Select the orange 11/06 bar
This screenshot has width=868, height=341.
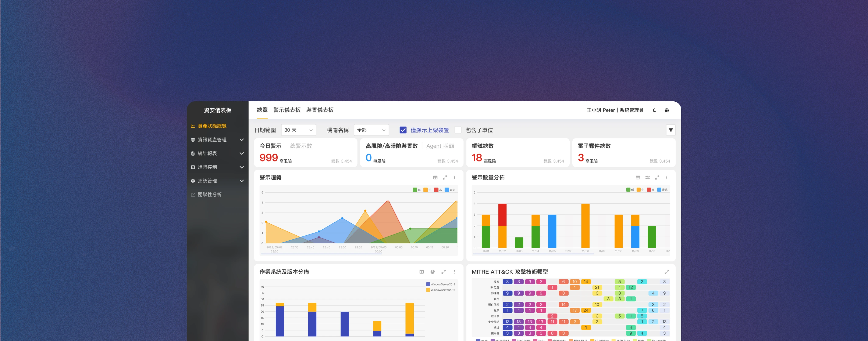(x=585, y=226)
